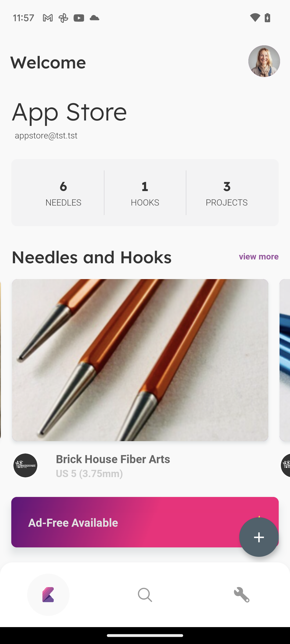Select the 3 Projects stat
This screenshot has width=290, height=644.
coord(227,193)
